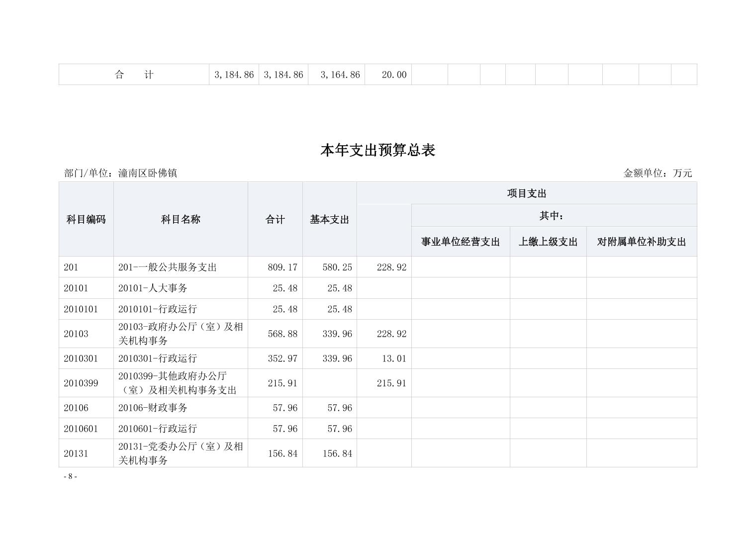Click the 合计 column header in expenditure table
The width and height of the screenshot is (756, 534).
click(x=275, y=219)
